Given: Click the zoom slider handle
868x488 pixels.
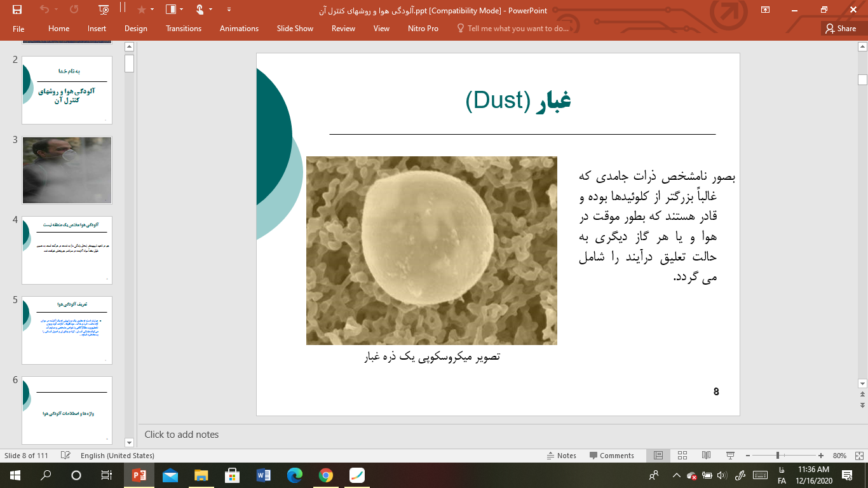Looking at the screenshot, I should [778, 456].
